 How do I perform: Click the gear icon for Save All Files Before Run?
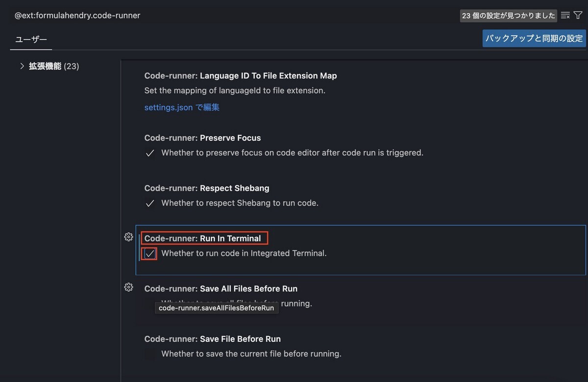[x=128, y=287]
